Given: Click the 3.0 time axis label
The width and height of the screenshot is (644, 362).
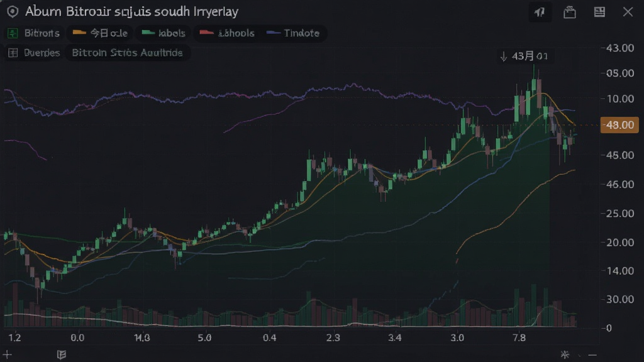Looking at the screenshot, I should pyautogui.click(x=457, y=337).
